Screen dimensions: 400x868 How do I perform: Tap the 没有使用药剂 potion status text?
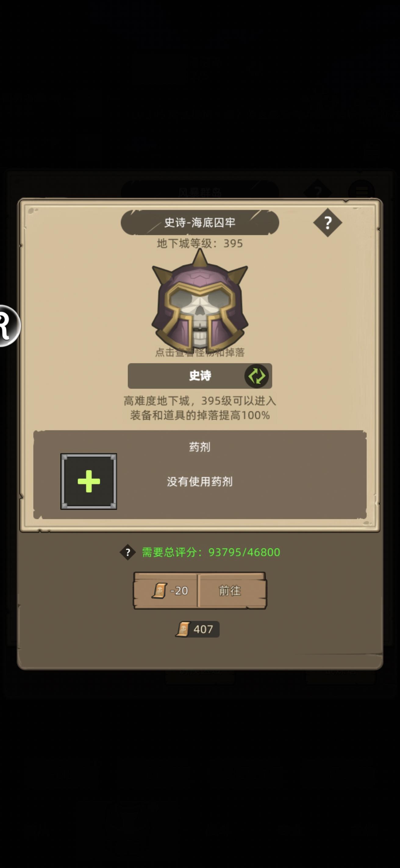click(200, 482)
